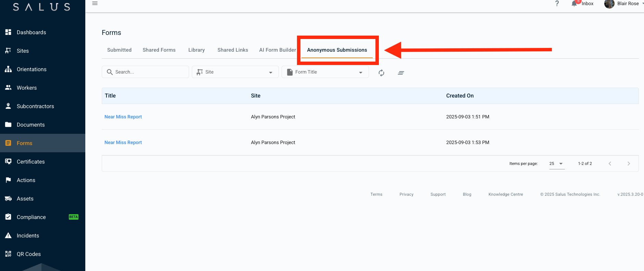Change items per page dropdown
Screen dimensions: 644x271
click(556, 164)
